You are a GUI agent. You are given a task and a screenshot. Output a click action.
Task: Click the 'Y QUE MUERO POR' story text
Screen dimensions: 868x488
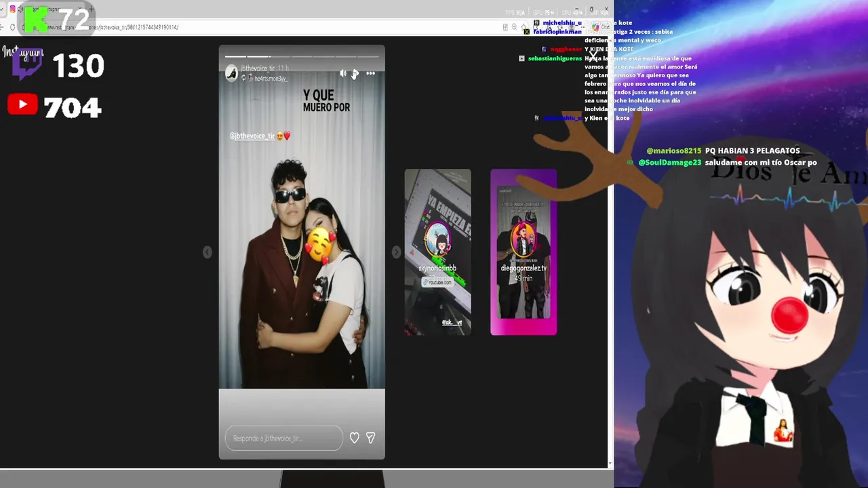tap(326, 102)
